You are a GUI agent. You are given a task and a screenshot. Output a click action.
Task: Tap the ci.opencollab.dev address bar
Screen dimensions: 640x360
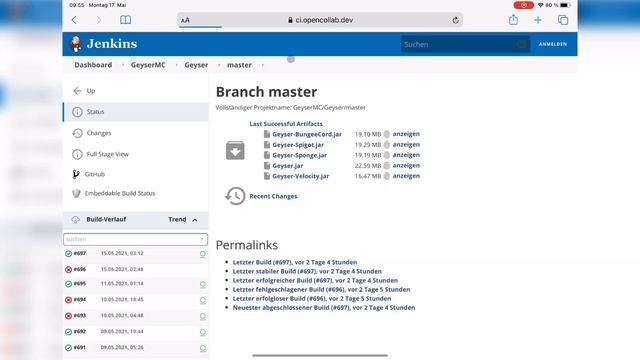pyautogui.click(x=320, y=20)
